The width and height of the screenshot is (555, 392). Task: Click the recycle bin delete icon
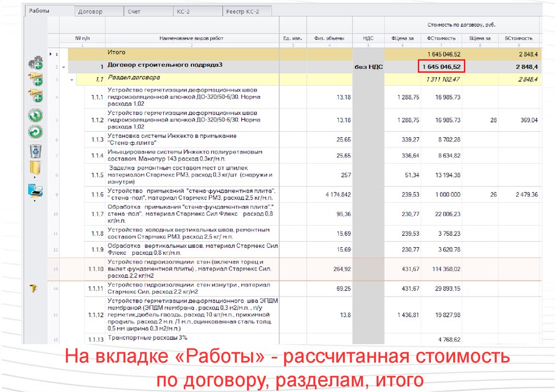tap(36, 150)
